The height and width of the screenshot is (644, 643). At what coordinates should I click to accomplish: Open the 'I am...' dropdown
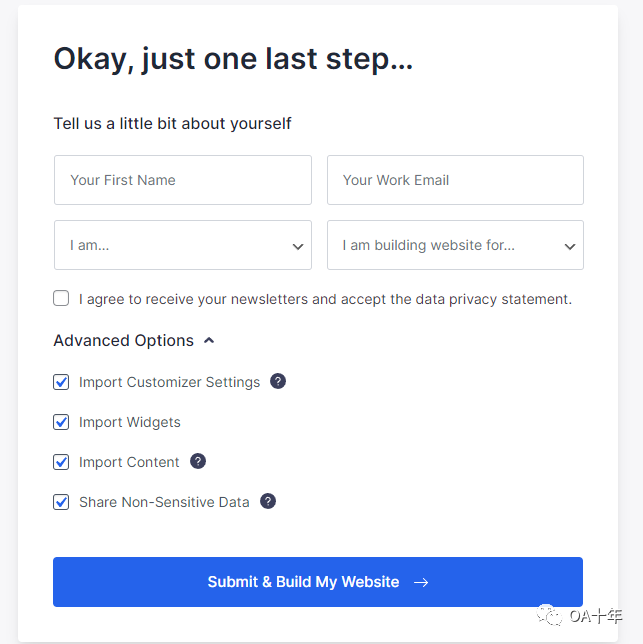point(182,245)
